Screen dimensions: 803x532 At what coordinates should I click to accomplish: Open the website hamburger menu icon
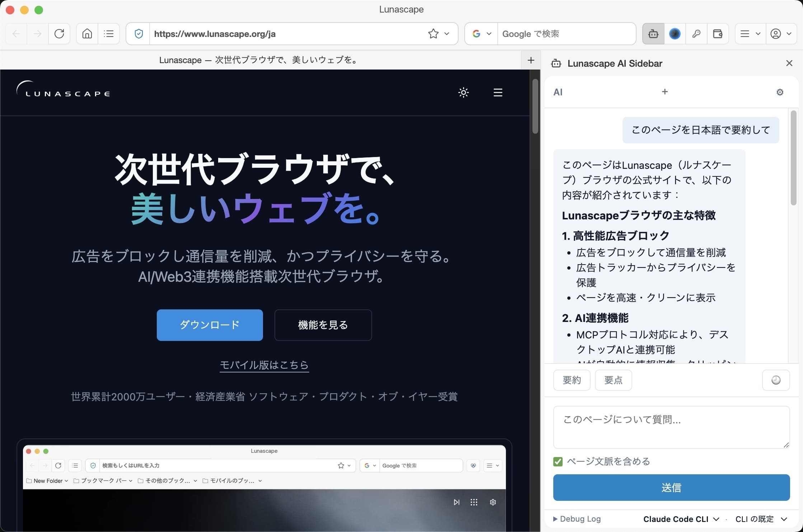(x=498, y=92)
